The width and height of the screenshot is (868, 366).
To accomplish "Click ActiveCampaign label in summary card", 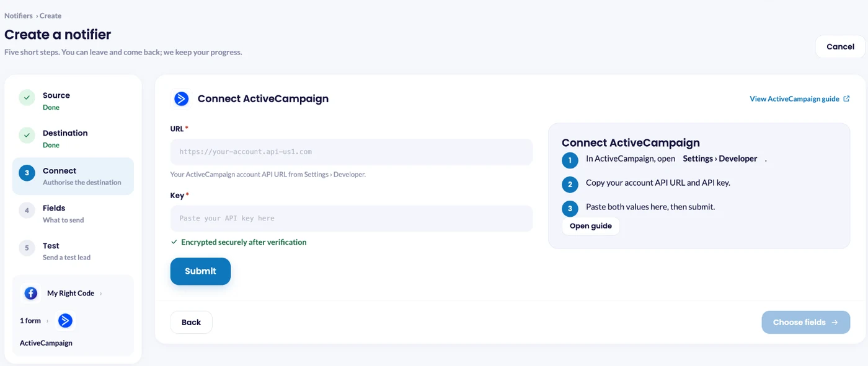I will coord(46,343).
